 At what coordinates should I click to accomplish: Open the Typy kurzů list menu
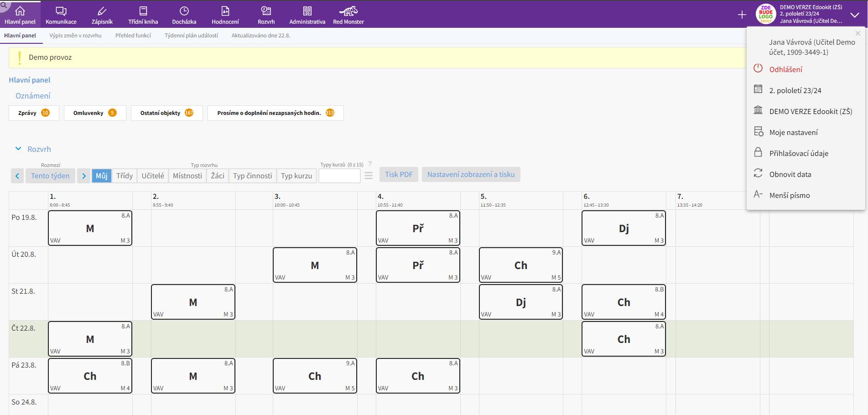pos(369,176)
